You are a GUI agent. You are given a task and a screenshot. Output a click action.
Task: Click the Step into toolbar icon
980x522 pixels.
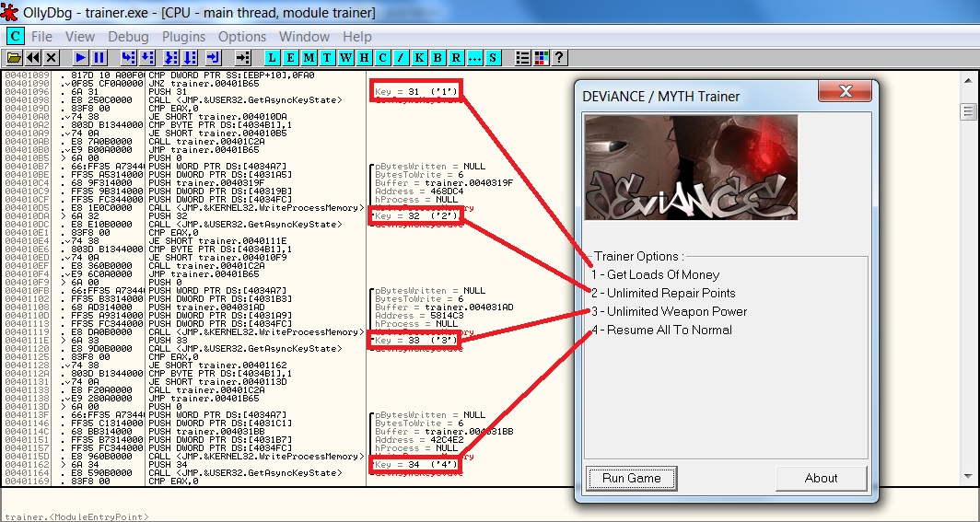point(128,57)
